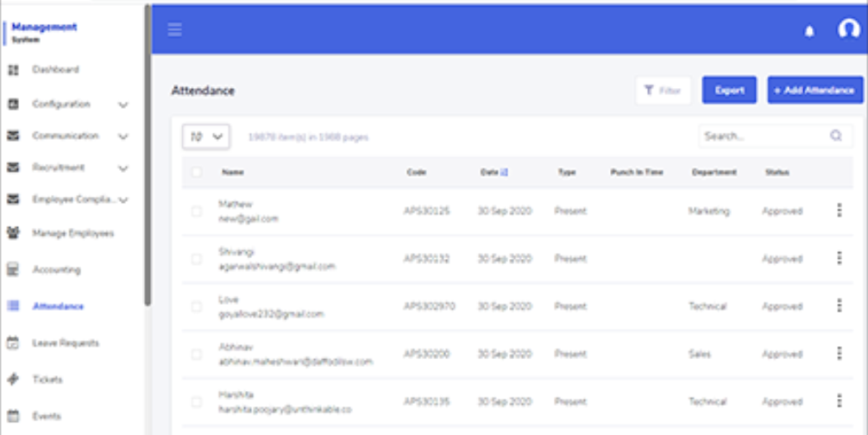The image size is (868, 435).
Task: Click the Export button
Action: click(729, 91)
